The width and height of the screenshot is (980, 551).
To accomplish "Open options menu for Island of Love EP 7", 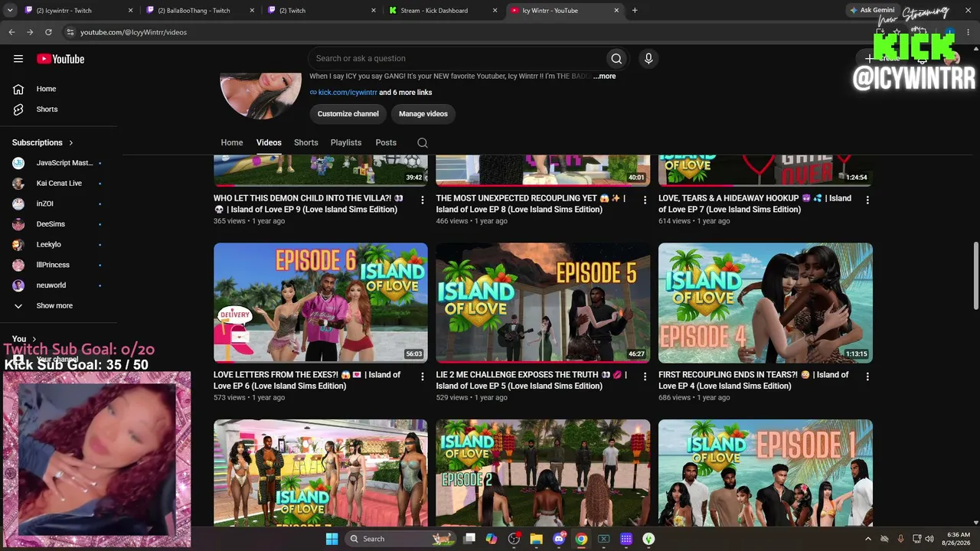I will coord(867,200).
